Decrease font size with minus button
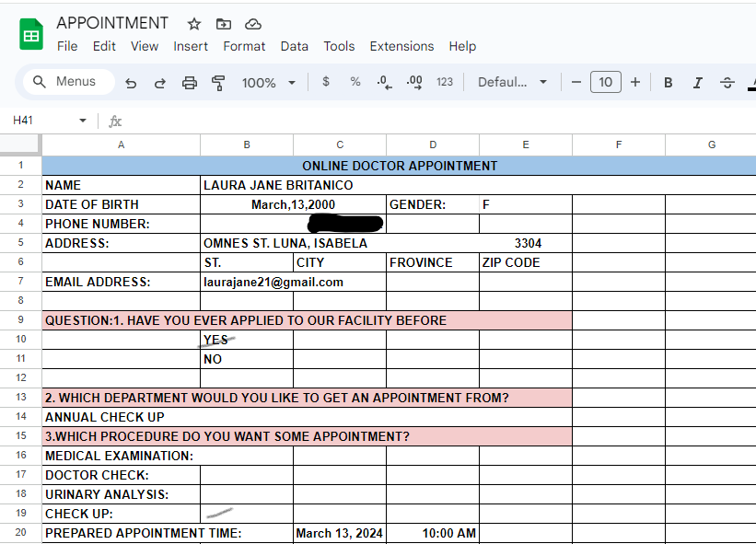 point(576,83)
